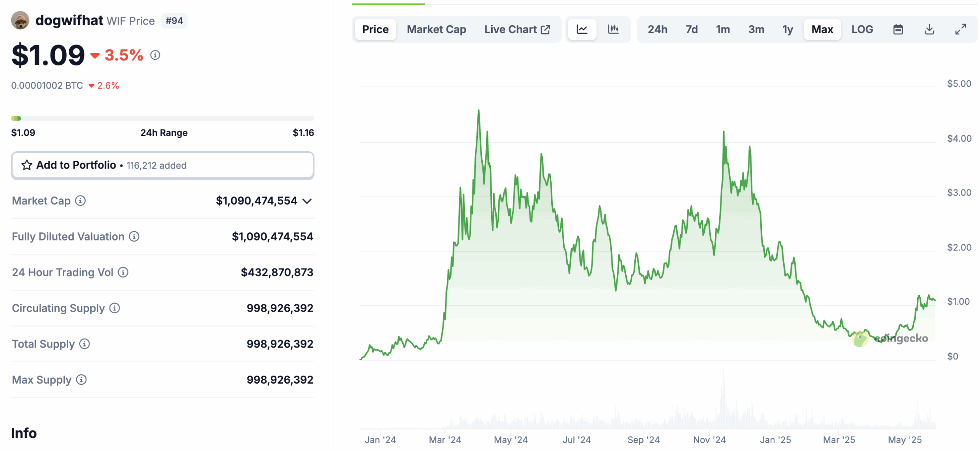This screenshot has height=451, width=980.
Task: Click the Max time range button
Action: (x=822, y=29)
